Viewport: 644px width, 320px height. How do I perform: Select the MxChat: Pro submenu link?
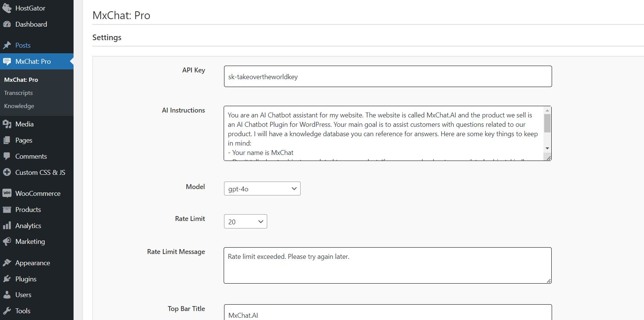point(21,80)
